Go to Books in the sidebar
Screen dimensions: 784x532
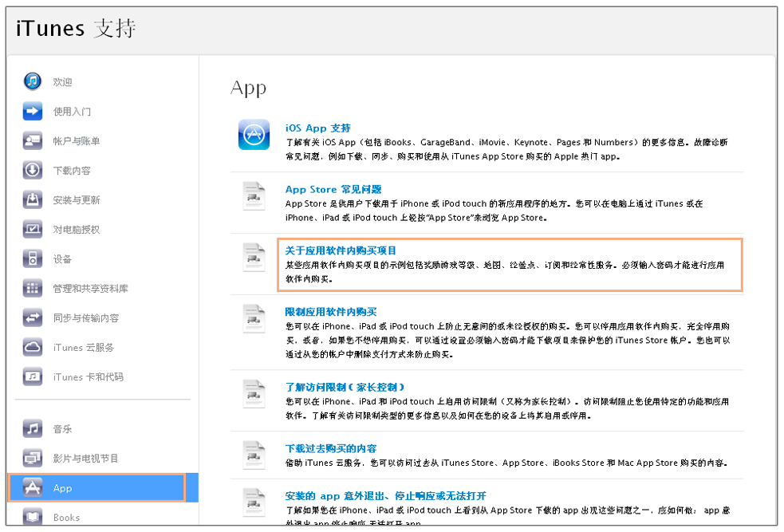pos(66,517)
